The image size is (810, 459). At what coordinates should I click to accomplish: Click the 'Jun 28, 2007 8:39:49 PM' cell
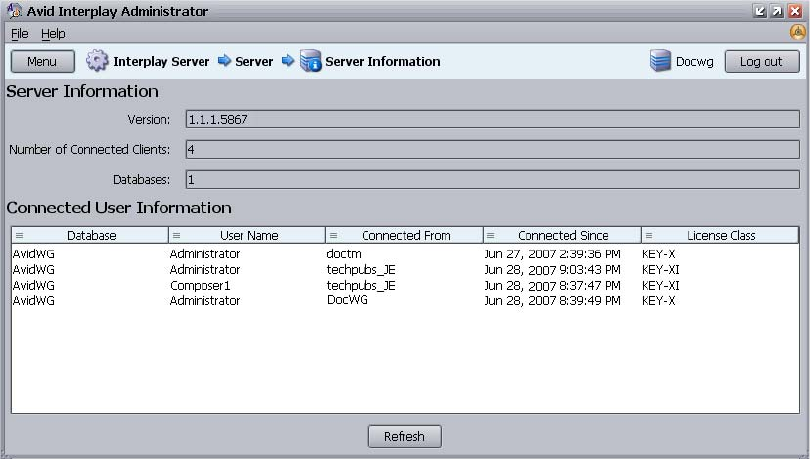[x=552, y=300]
